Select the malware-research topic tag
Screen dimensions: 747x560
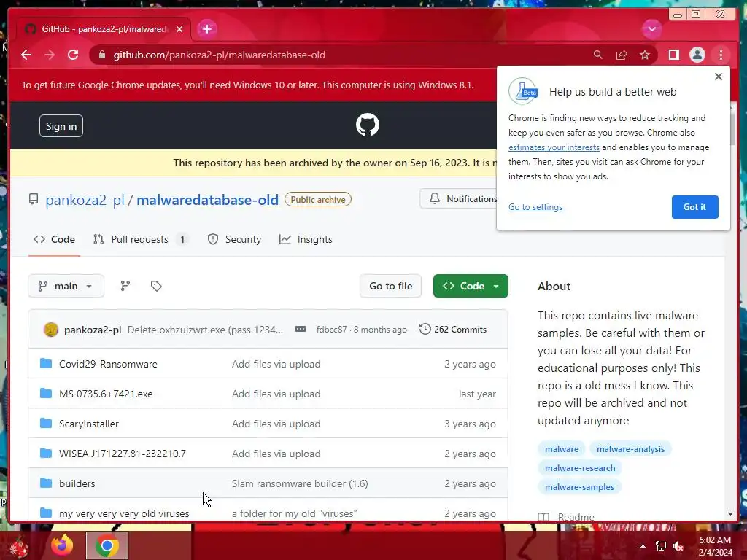[580, 468]
